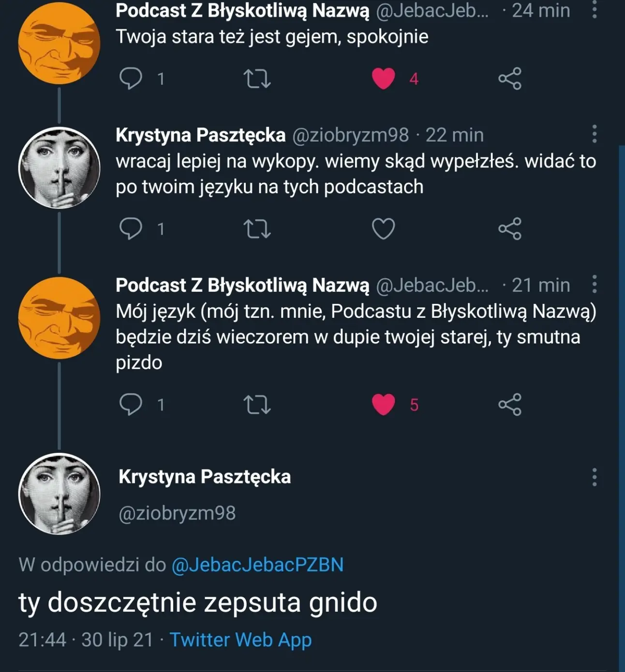625x672 pixels.
Task: Retweet Krystyna Pasztęcka's 22 min tweet
Action: coord(257,229)
